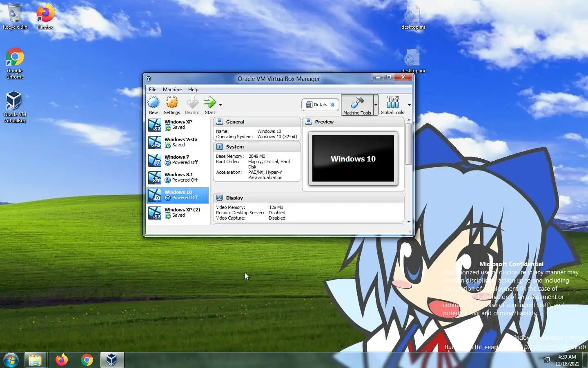Viewport: 588px width, 368px height.
Task: Open the Google Chrome desktop shortcut
Action: [x=15, y=64]
